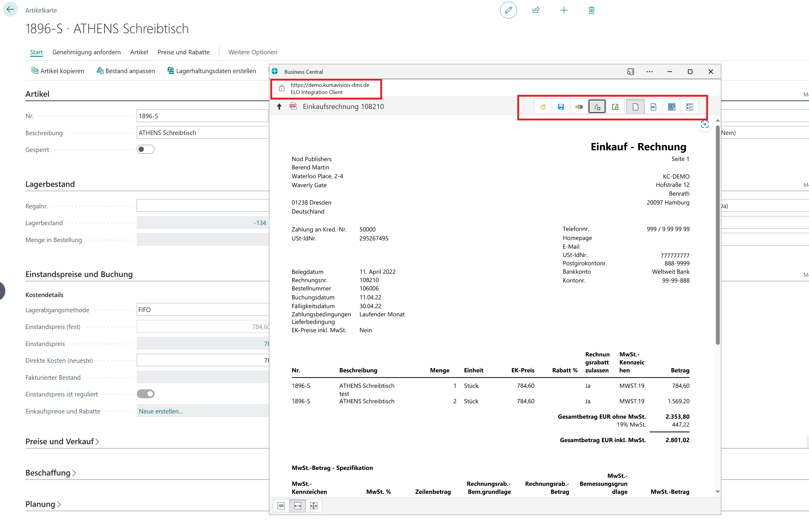Screen dimensions: 809x532
Task: Click Neue erstellen... link
Action: click(161, 411)
